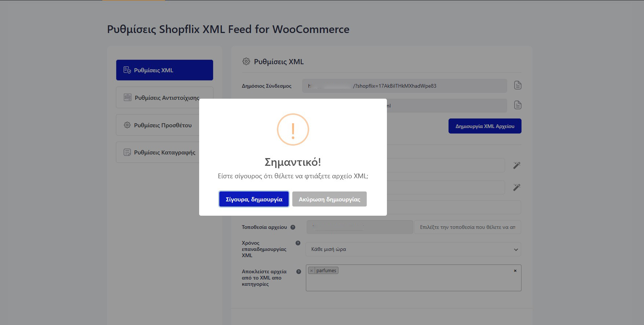Expand the XML regeneration time chevron arrow
Image resolution: width=644 pixels, height=325 pixels.
coord(516,250)
